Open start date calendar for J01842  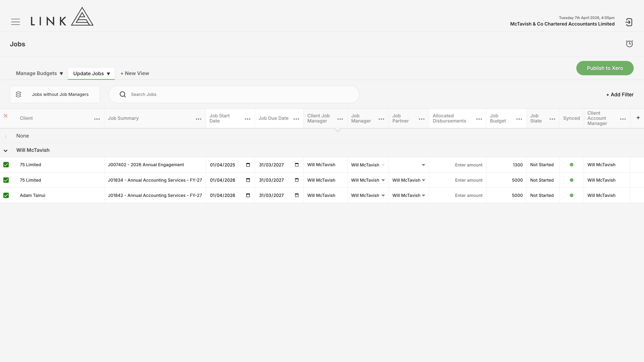pyautogui.click(x=248, y=195)
